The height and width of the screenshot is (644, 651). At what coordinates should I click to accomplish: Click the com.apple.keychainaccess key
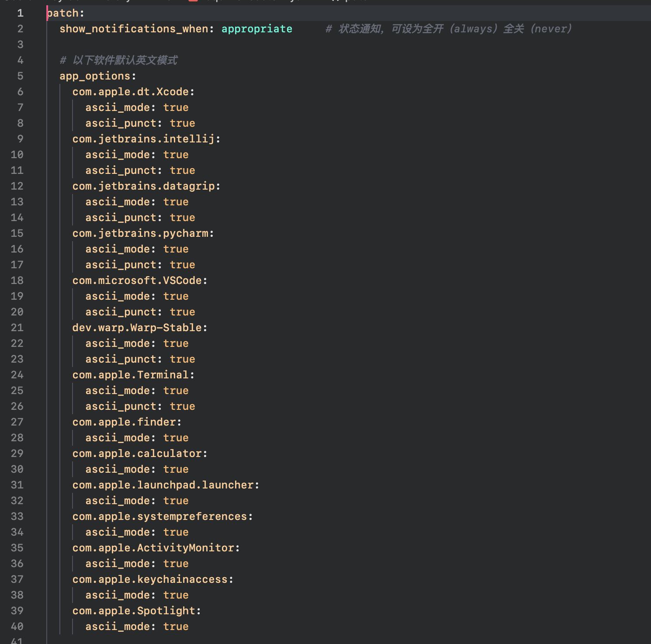pos(153,579)
